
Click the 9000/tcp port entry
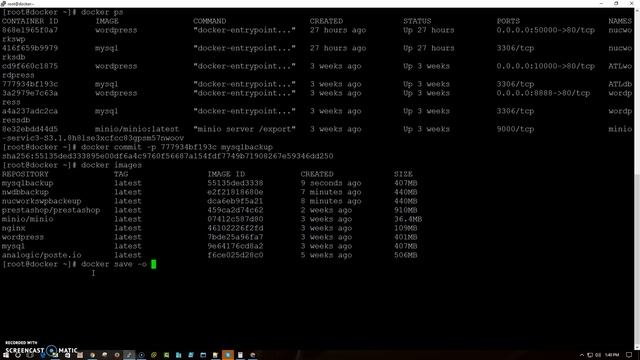515,129
